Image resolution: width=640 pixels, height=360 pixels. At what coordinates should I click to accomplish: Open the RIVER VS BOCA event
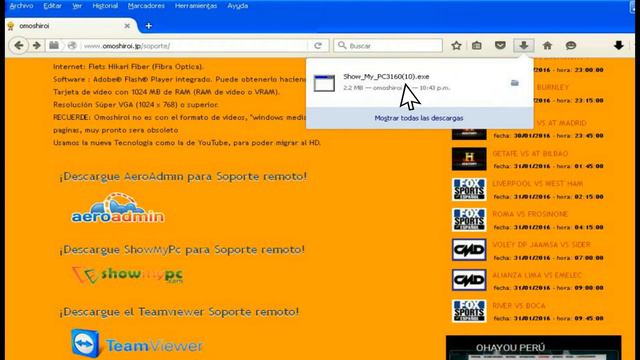coord(519,306)
